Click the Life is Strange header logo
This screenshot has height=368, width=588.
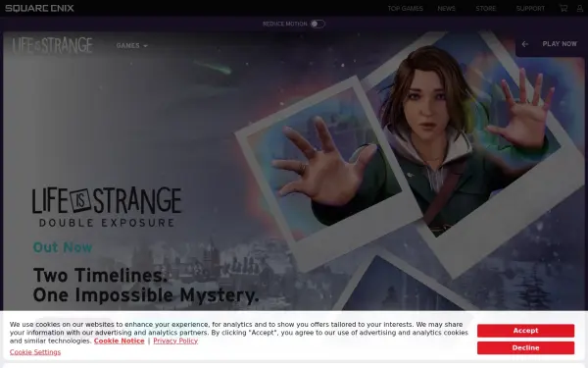pyautogui.click(x=53, y=45)
